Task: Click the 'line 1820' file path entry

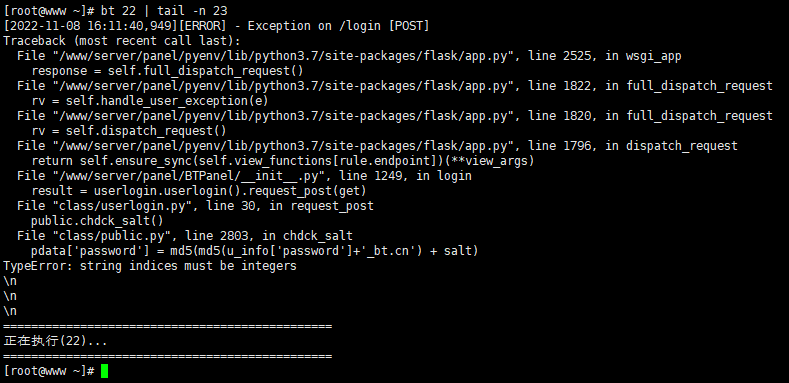Action: tap(394, 116)
